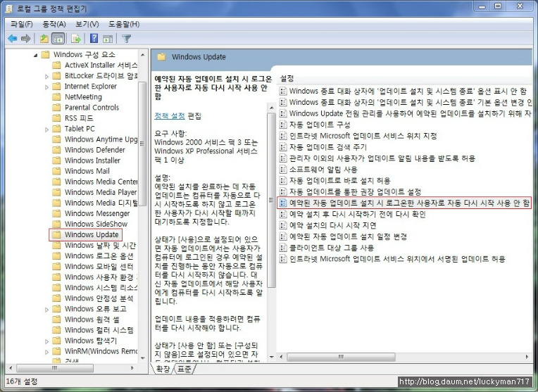Select the Windows Installer folder
Image resolution: width=538 pixels, height=392 pixels.
tap(86, 160)
